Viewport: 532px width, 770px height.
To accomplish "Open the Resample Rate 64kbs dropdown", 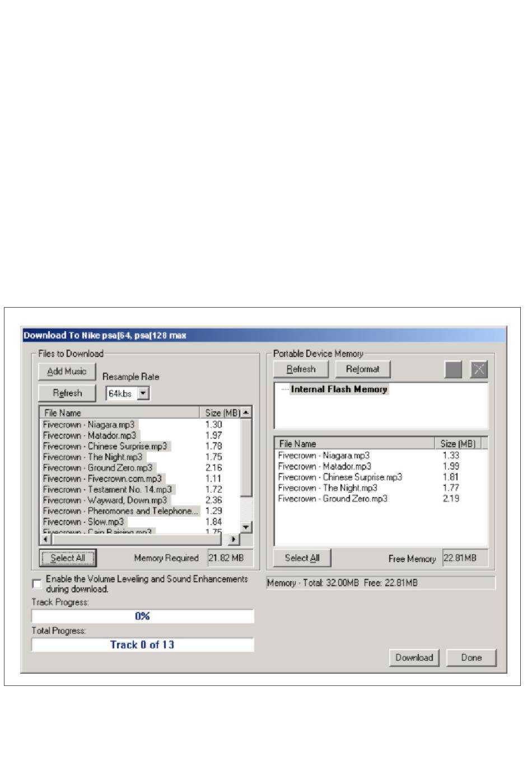I will coord(143,393).
